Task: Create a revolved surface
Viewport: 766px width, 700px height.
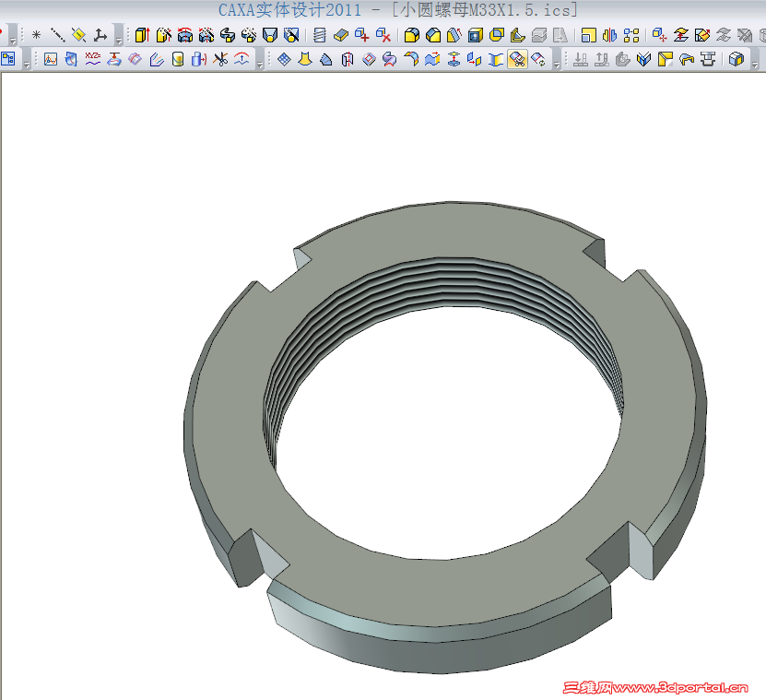Action: tap(348, 59)
